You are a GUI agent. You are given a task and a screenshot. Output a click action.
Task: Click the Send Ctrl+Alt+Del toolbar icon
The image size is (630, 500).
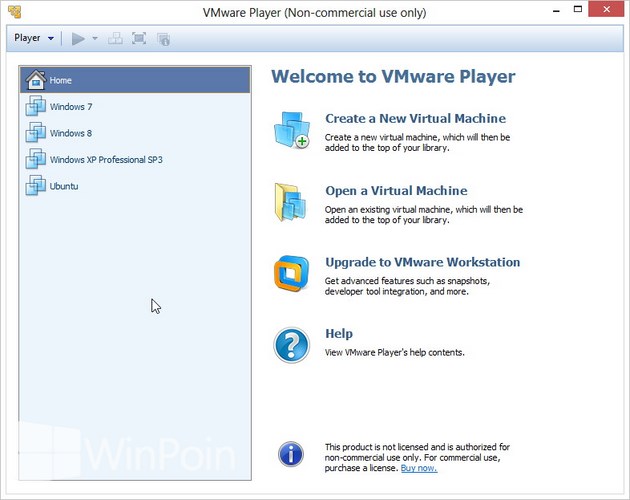coord(115,39)
